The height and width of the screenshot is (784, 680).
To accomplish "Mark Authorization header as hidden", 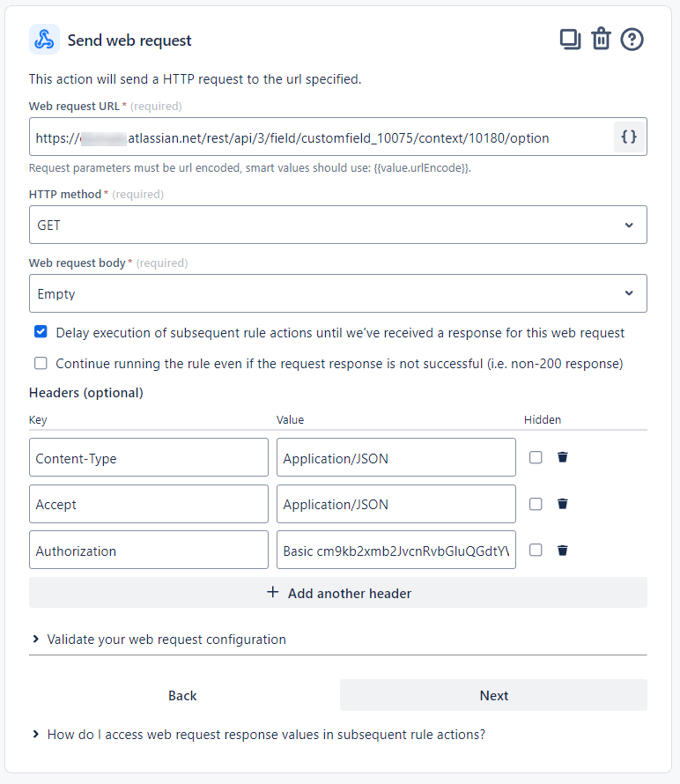I will click(x=536, y=550).
